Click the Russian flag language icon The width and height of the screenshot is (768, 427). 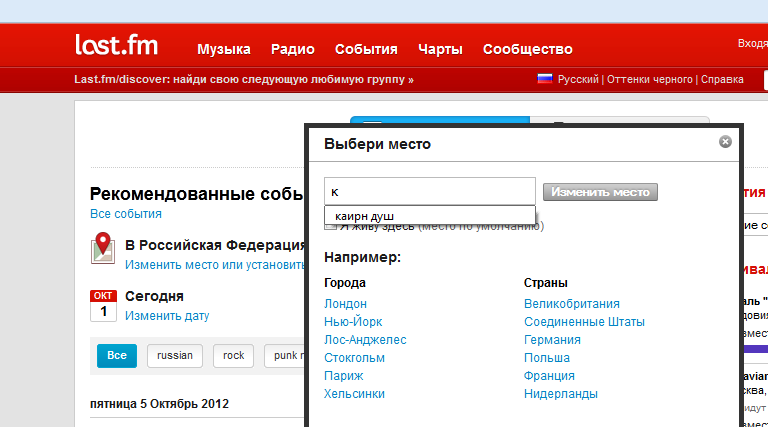545,79
